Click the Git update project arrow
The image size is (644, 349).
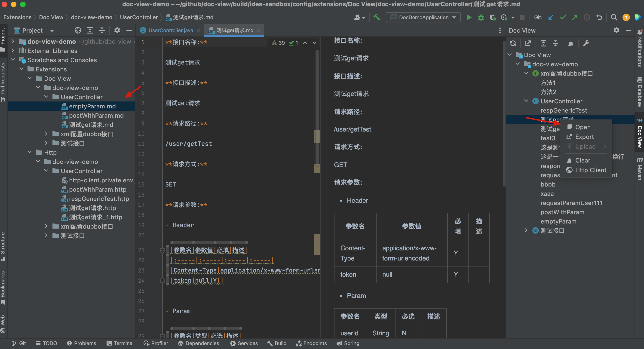click(551, 17)
